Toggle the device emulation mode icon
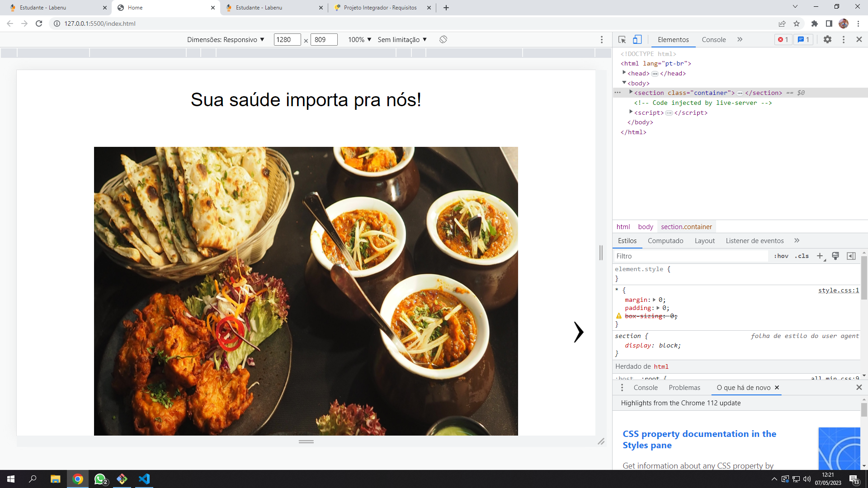Image resolution: width=868 pixels, height=488 pixels. pos(637,40)
